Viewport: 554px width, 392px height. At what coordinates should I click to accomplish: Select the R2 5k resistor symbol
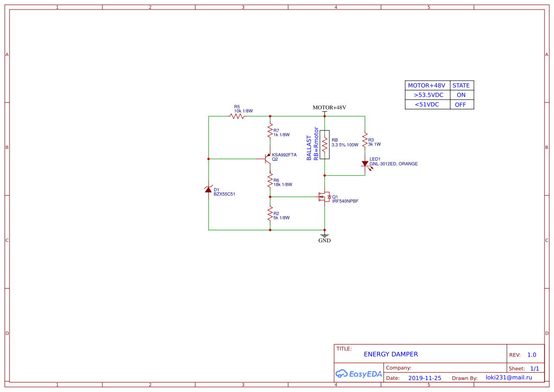click(x=270, y=213)
